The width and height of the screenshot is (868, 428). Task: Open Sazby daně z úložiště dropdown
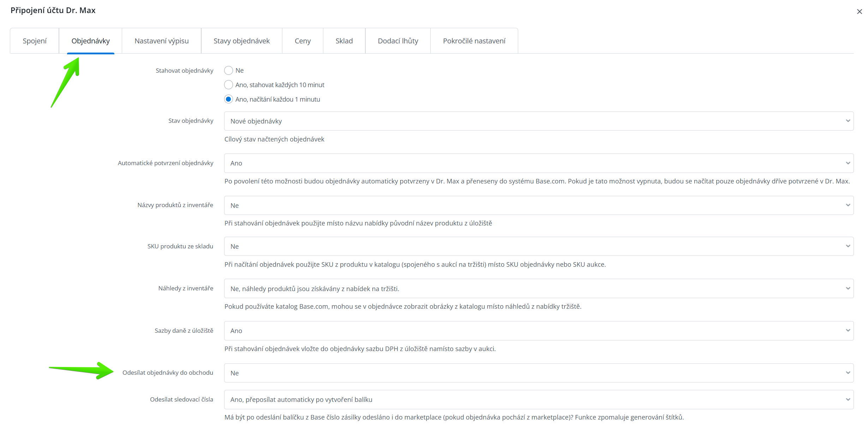(x=538, y=331)
